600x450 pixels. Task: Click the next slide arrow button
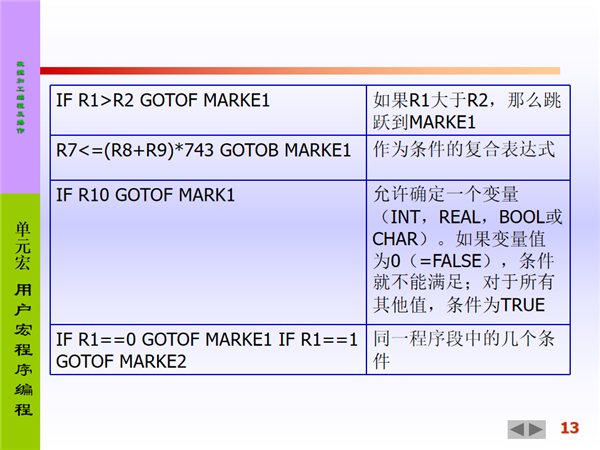click(537, 430)
